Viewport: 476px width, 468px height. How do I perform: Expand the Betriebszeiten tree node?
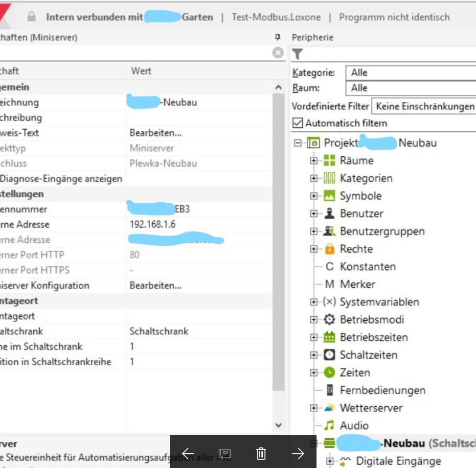pyautogui.click(x=314, y=337)
